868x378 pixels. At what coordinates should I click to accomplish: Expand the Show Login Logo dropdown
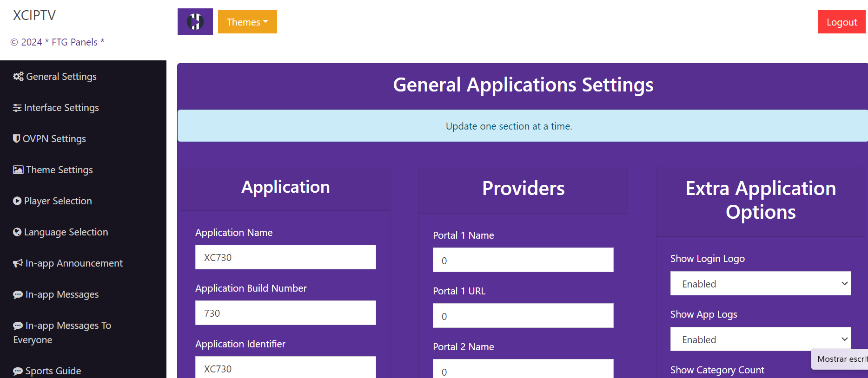tap(760, 284)
